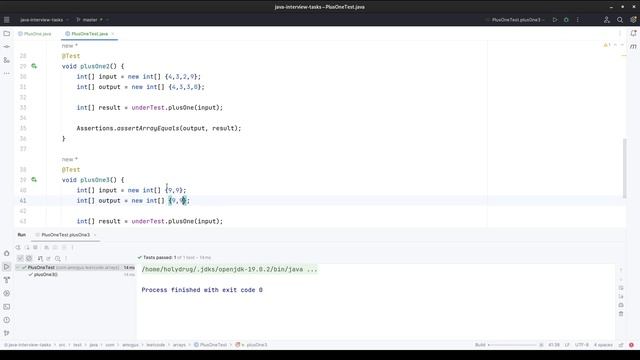Select PlusOneTest.plusOne3 run tab
This screenshot has height=360, width=640.
tap(65, 235)
